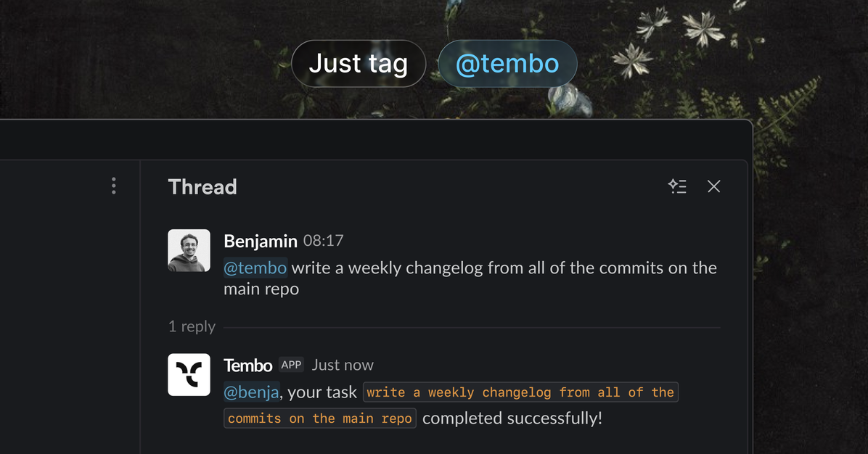Enable the Just tag option
Viewport: 868px width, 454px height.
[359, 64]
